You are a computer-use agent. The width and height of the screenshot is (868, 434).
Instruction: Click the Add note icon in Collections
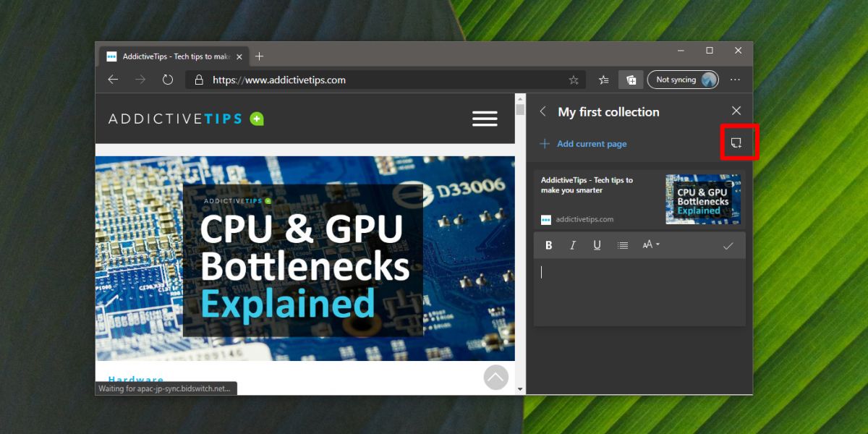pyautogui.click(x=736, y=142)
